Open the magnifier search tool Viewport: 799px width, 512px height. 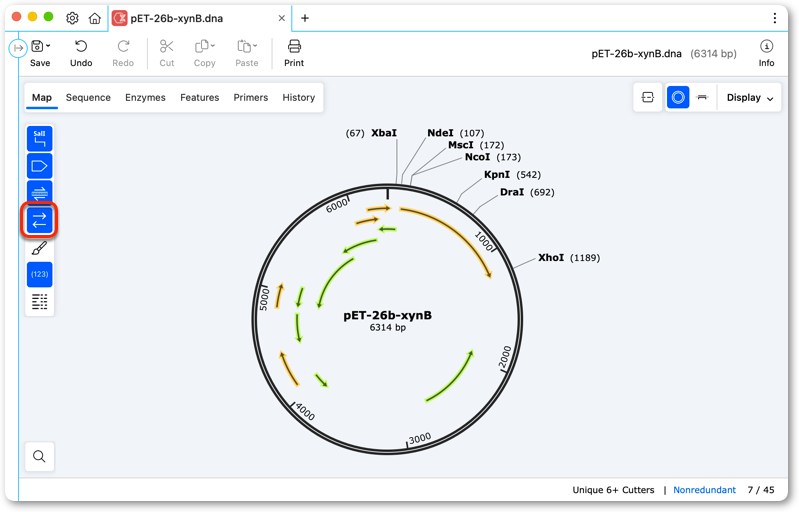tap(39, 456)
